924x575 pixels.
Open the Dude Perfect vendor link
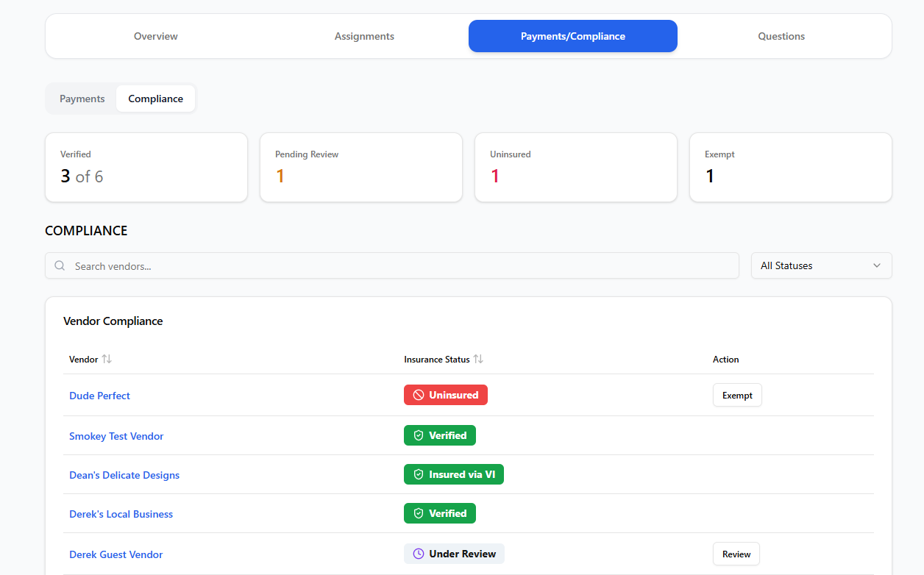click(99, 396)
